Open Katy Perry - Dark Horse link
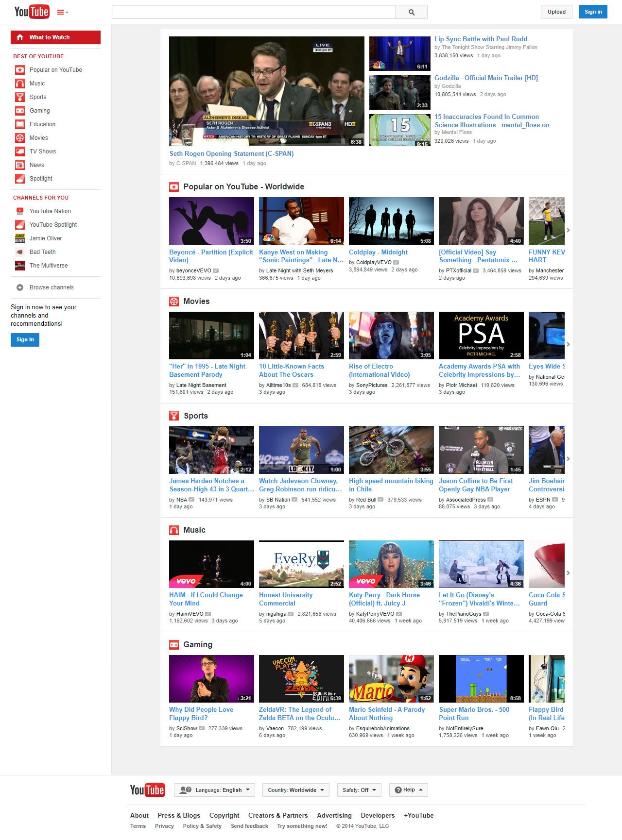Image resolution: width=622 pixels, height=840 pixels. (x=384, y=599)
